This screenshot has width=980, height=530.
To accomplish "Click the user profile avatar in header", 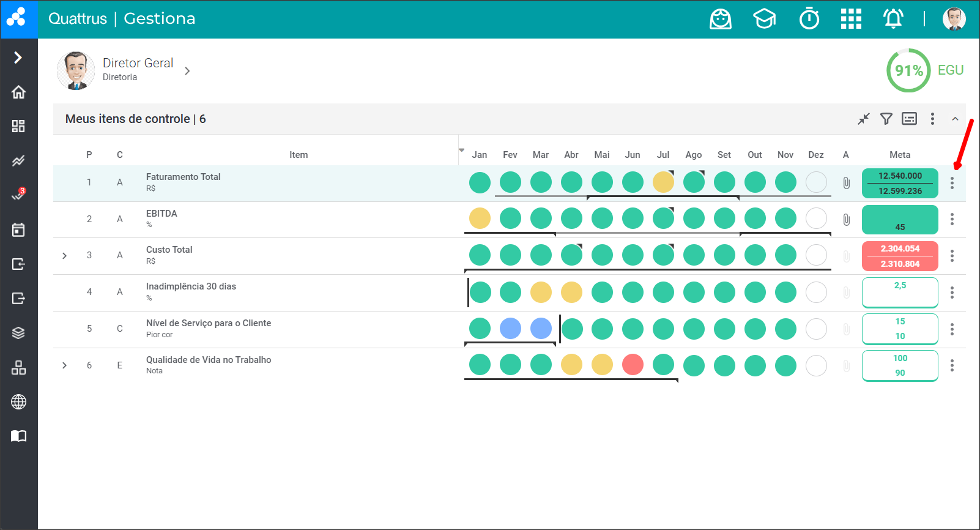I will [x=953, y=19].
